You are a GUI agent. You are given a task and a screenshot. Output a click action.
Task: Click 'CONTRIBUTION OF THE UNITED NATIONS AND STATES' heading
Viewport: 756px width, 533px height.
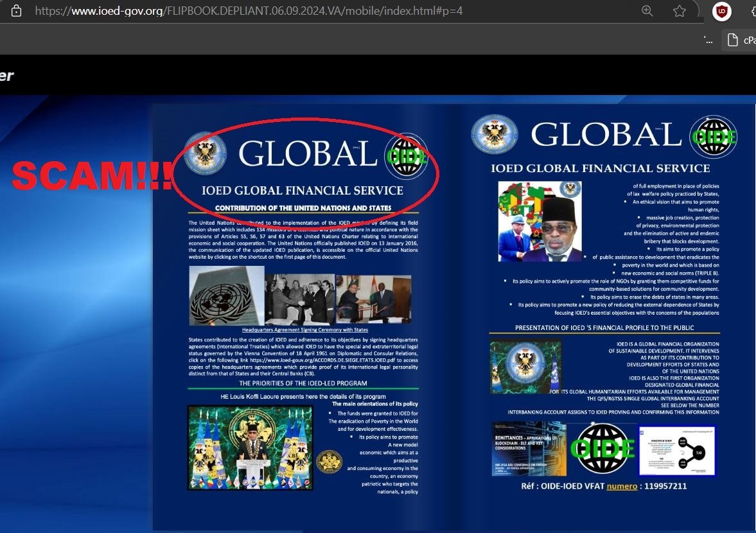303,208
